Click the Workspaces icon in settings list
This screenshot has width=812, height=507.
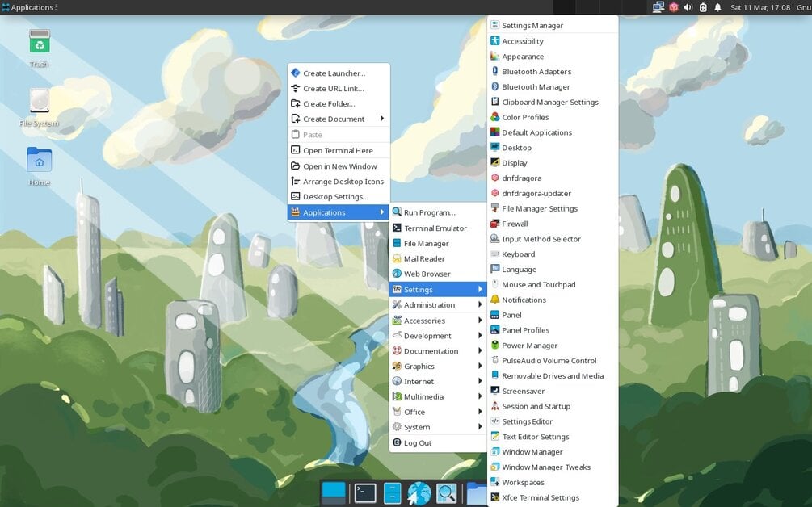495,482
